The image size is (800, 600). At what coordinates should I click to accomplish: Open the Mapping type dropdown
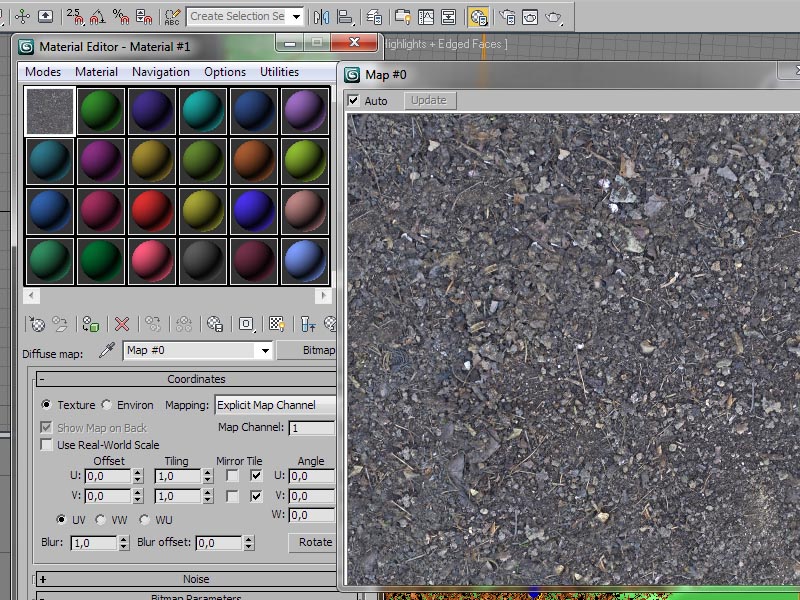pyautogui.click(x=275, y=405)
